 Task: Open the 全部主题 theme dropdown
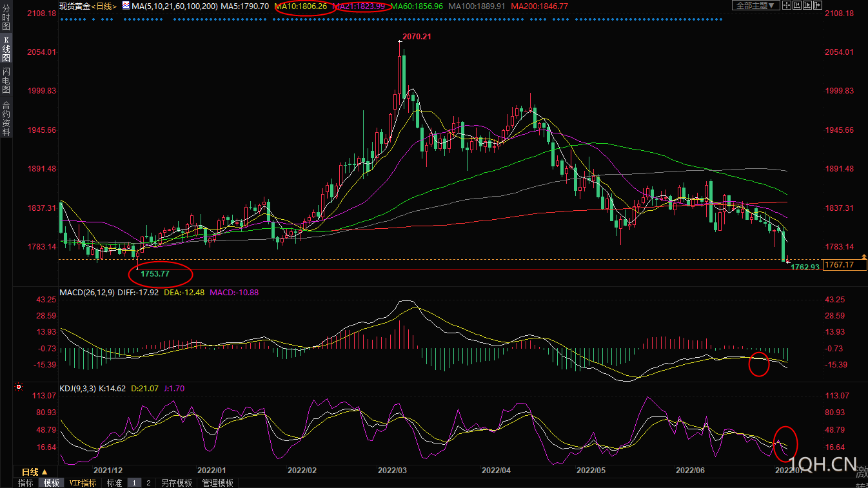click(x=756, y=5)
